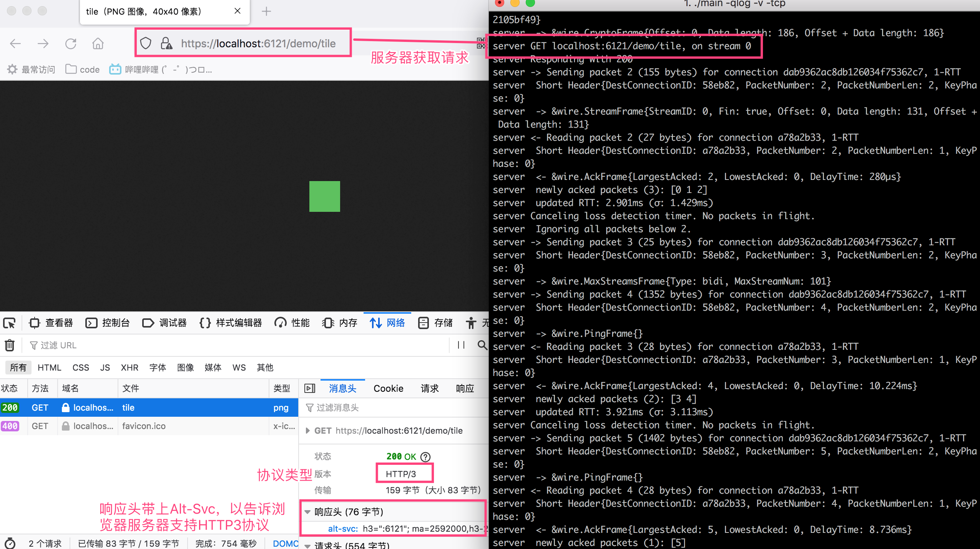Collapse the GET localhost:6121/demo/tile entry
This screenshot has height=549, width=980.
(x=307, y=431)
